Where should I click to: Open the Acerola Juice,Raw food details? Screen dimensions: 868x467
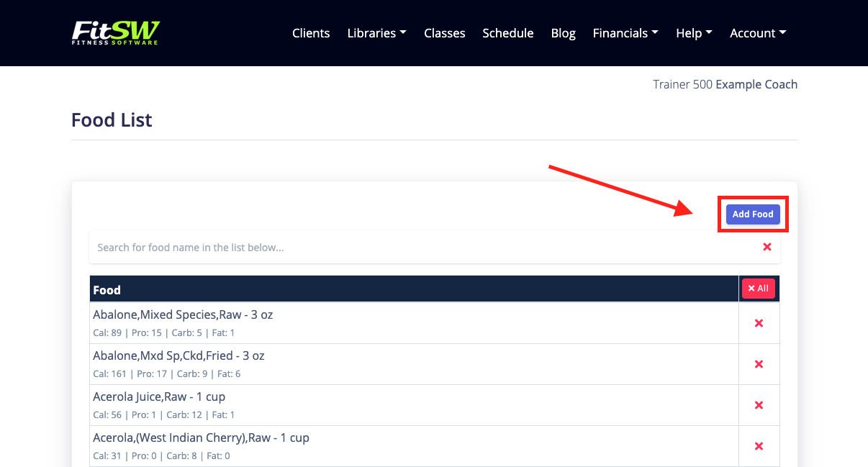(158, 396)
